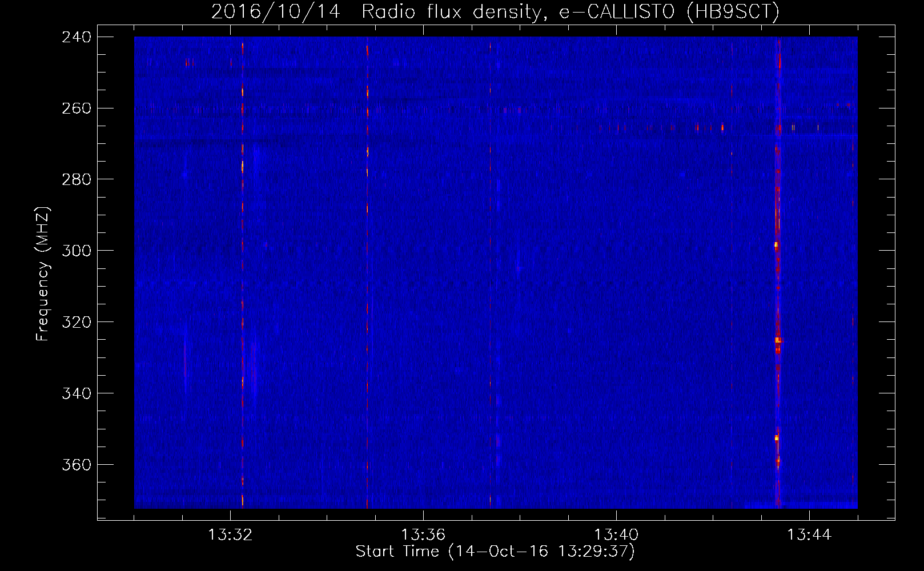Click the 'Start Time (14-Oct-16 13:29:37)' axis title
The height and width of the screenshot is (571, 924).
(x=495, y=552)
